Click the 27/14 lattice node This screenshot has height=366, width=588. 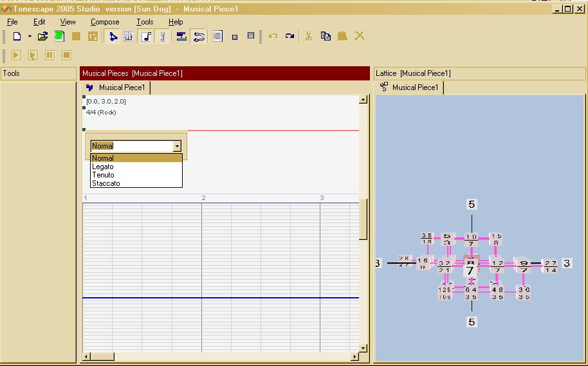[551, 266]
